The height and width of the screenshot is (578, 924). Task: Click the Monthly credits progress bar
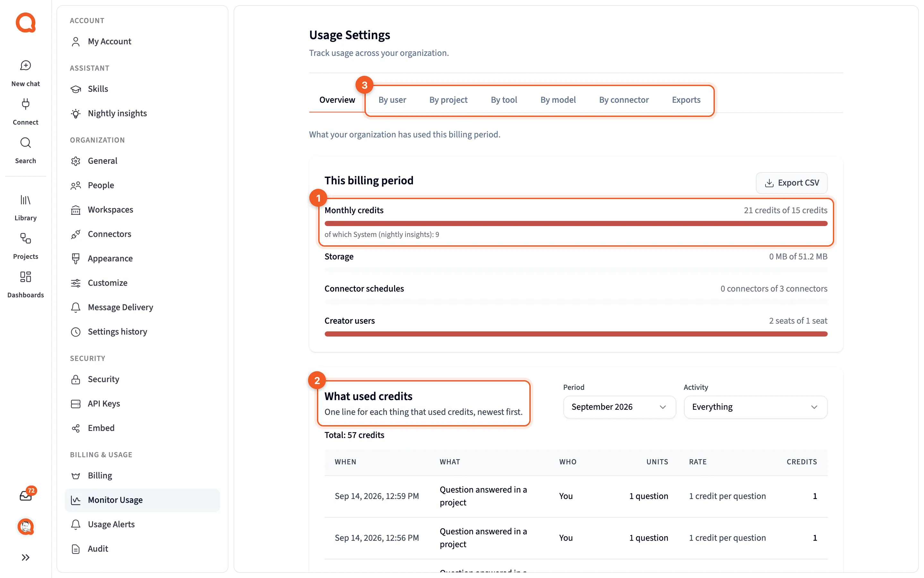[576, 223]
